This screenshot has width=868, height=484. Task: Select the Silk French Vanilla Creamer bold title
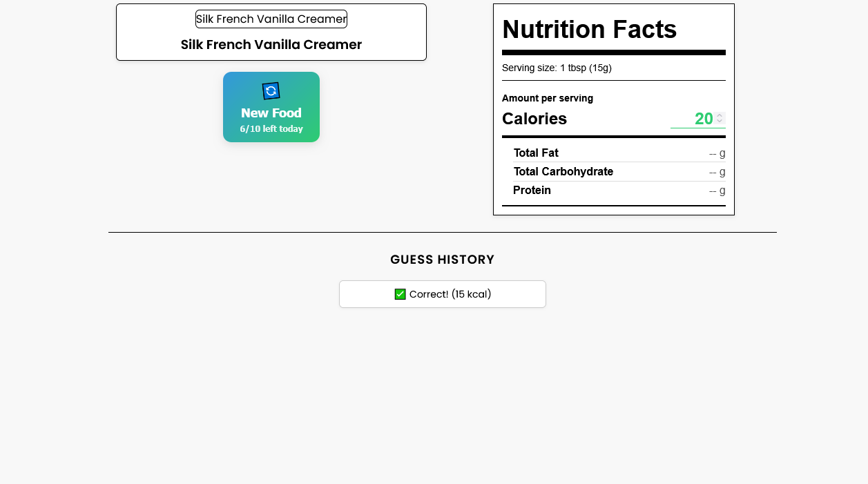[x=271, y=45]
